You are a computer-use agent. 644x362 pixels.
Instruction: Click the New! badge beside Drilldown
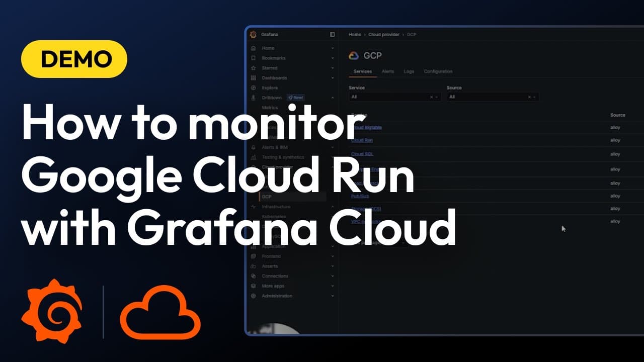295,98
